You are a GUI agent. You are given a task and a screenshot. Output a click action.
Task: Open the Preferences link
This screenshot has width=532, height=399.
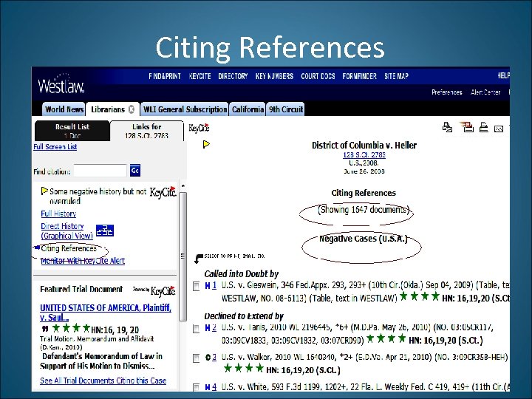click(447, 92)
